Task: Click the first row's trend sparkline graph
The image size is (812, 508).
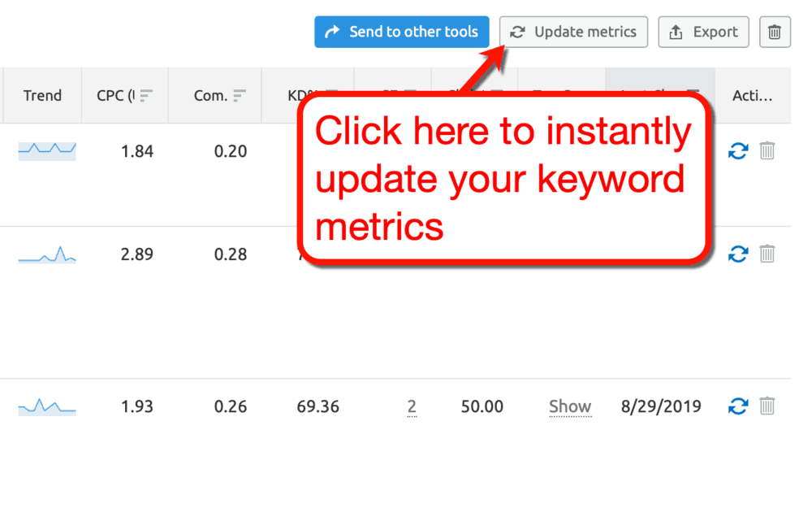Action: [x=47, y=151]
